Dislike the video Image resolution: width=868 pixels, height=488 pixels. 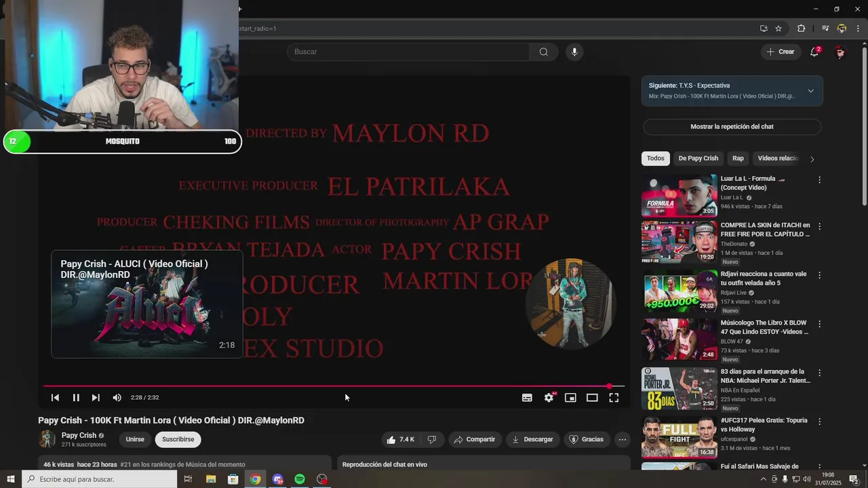(431, 439)
